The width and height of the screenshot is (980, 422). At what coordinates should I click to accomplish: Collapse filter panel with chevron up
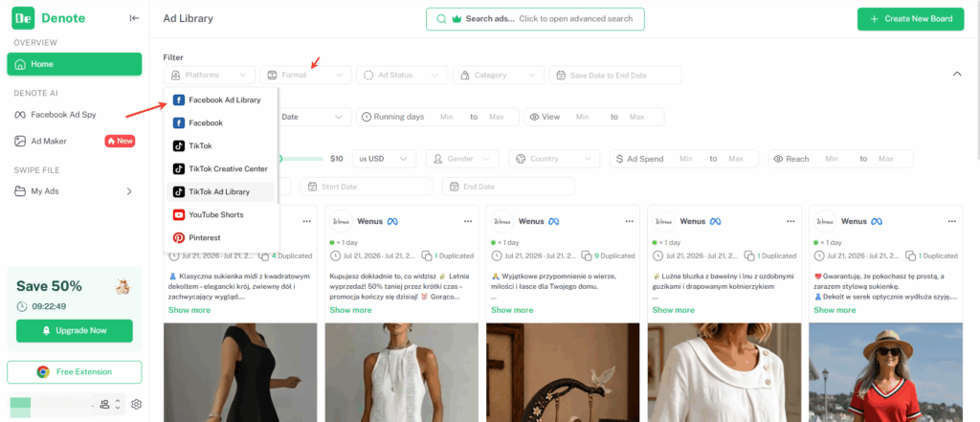click(x=957, y=74)
